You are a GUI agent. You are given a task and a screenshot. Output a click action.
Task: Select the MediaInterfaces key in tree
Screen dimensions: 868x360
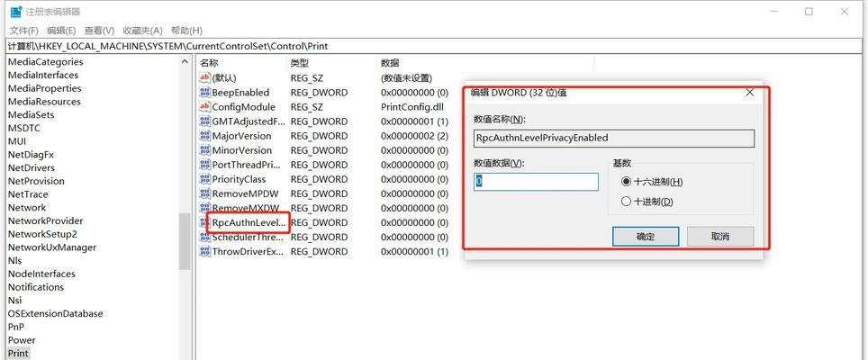pos(43,76)
